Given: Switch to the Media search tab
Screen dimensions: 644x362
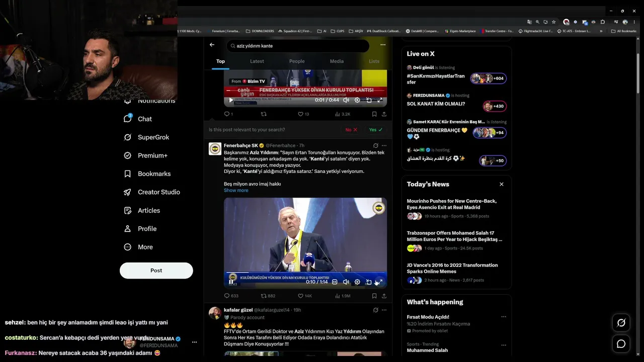Looking at the screenshot, I should coord(337,61).
